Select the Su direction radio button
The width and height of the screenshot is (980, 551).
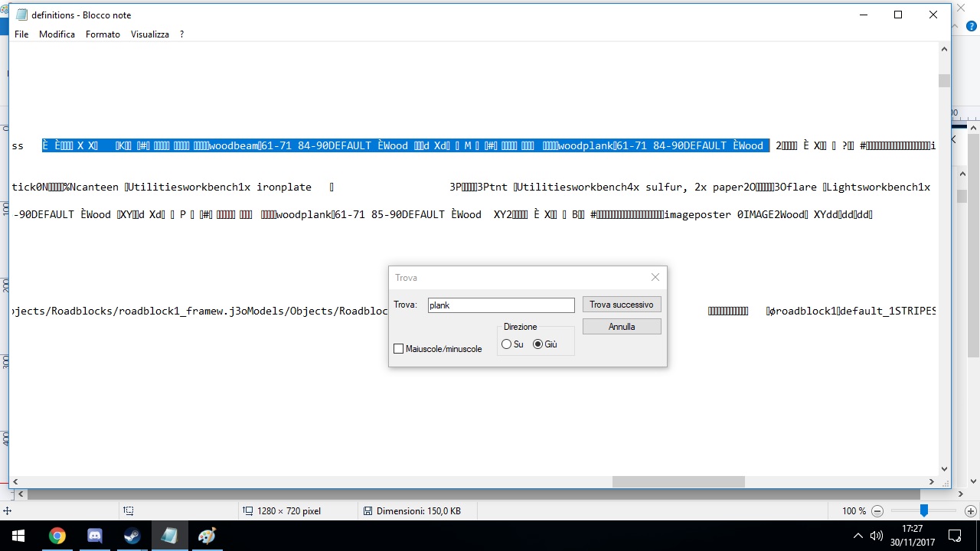coord(506,344)
